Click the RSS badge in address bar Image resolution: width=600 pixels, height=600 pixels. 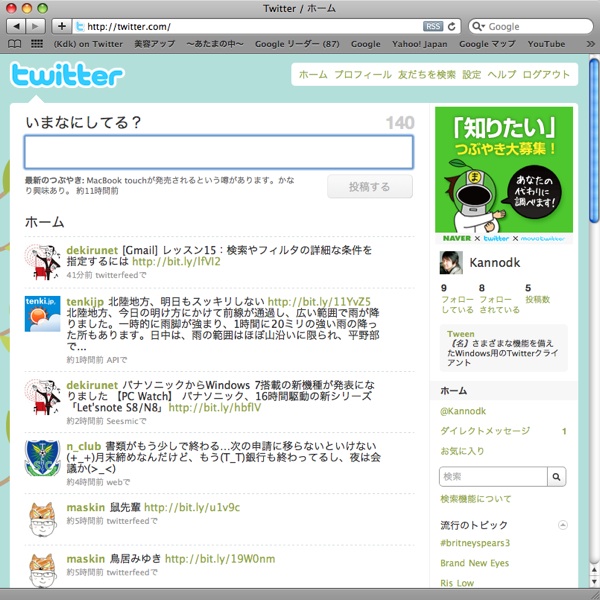[433, 26]
